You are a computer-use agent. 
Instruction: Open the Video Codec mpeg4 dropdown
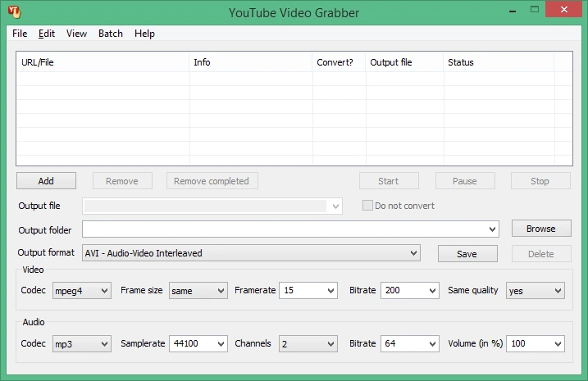click(82, 291)
